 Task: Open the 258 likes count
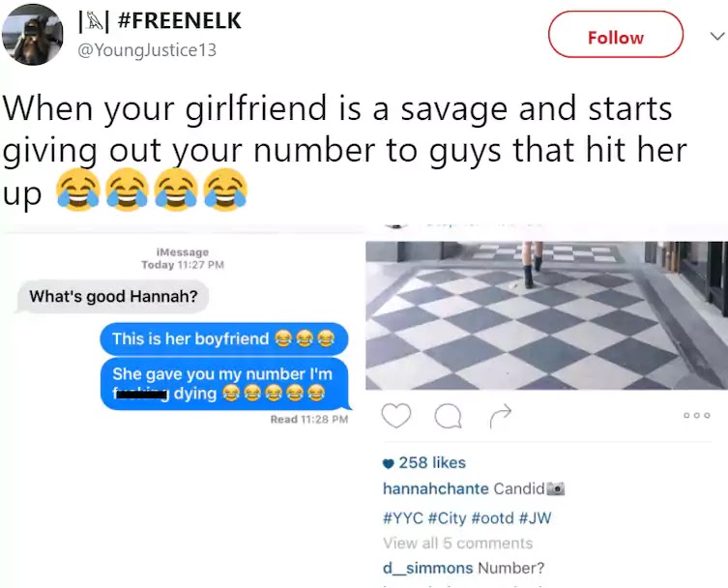(432, 462)
